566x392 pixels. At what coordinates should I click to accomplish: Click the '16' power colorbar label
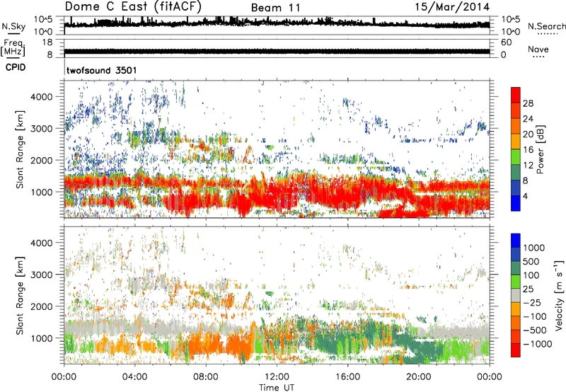point(528,150)
